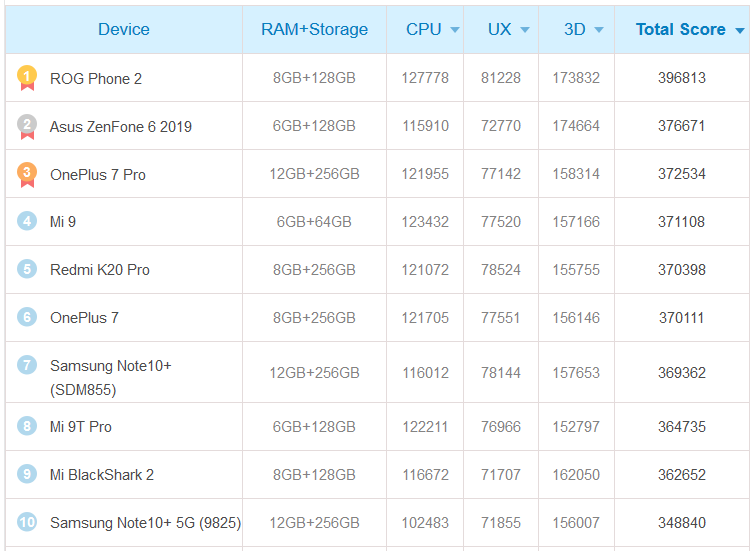This screenshot has width=755, height=551.
Task: Click CPU score 127778
Action: tap(425, 78)
